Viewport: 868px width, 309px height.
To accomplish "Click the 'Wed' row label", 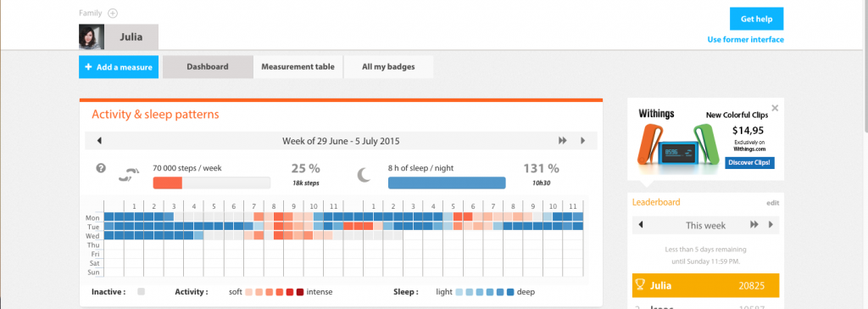I will coord(92,236).
